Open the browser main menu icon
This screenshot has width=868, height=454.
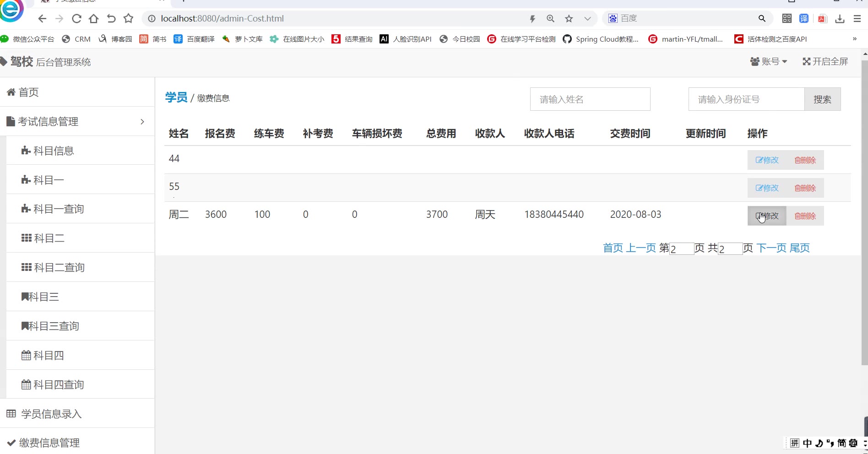click(x=857, y=19)
